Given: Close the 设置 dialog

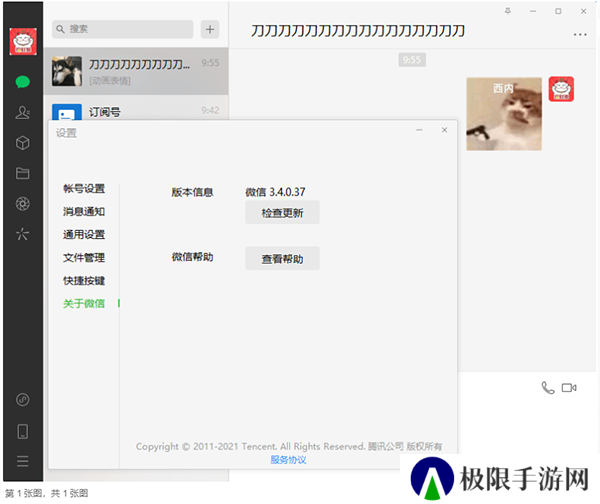Looking at the screenshot, I should point(444,130).
